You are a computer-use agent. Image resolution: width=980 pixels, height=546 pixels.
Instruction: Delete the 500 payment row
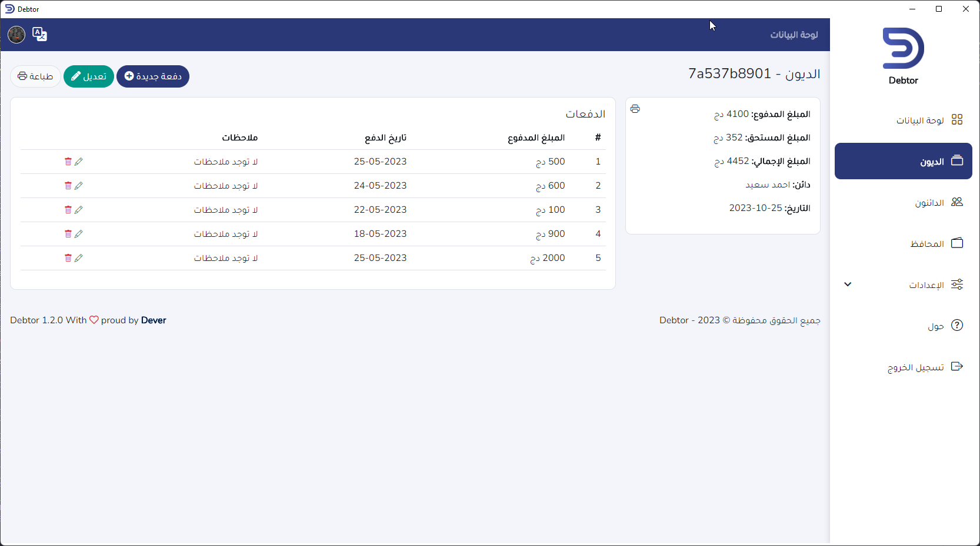[x=68, y=162]
